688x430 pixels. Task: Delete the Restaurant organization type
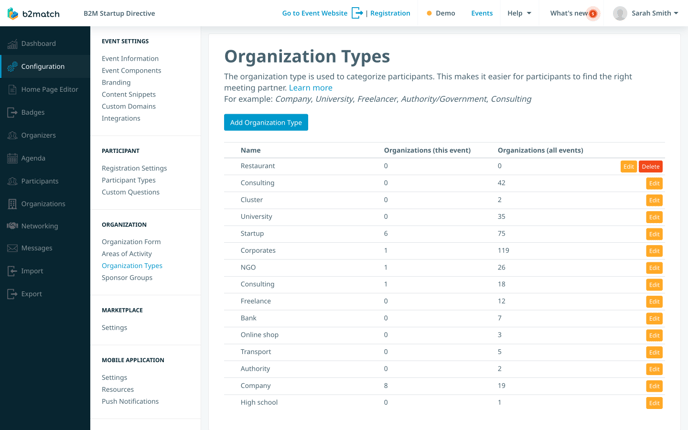650,167
